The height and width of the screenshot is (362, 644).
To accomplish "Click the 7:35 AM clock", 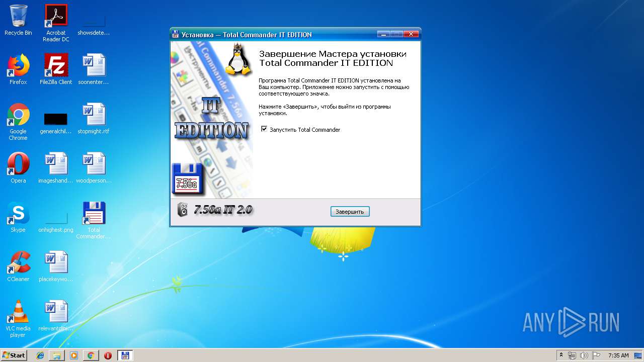I will pos(618,355).
